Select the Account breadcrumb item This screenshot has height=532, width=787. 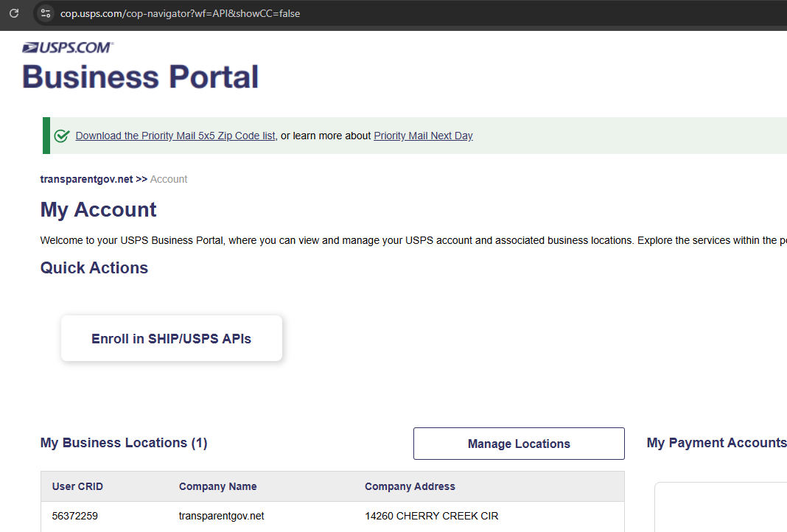[169, 179]
